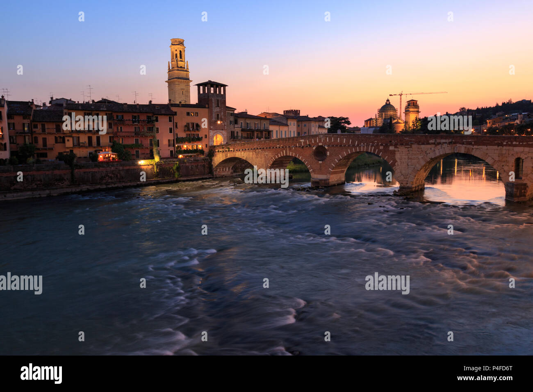The height and width of the screenshot is (392, 533).
Task: Click the illuminated archway gate below the tower
Action: pyautogui.click(x=218, y=139)
